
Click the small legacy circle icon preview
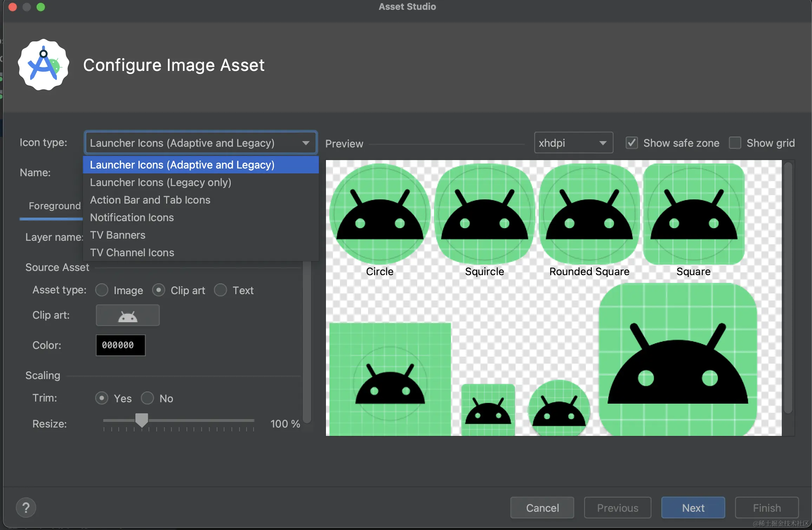click(x=559, y=408)
